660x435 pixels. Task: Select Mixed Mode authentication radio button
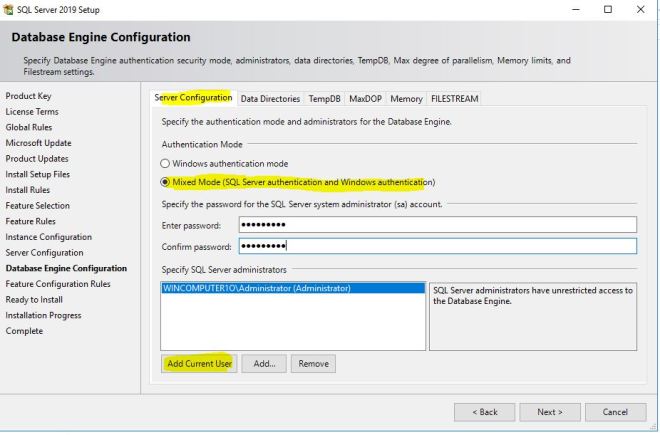tap(166, 182)
